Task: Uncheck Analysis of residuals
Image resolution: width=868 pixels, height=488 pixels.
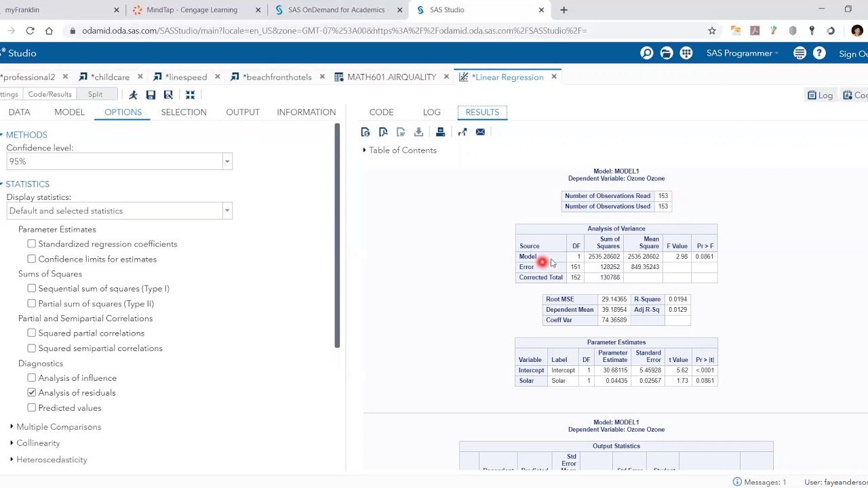Action: [32, 393]
